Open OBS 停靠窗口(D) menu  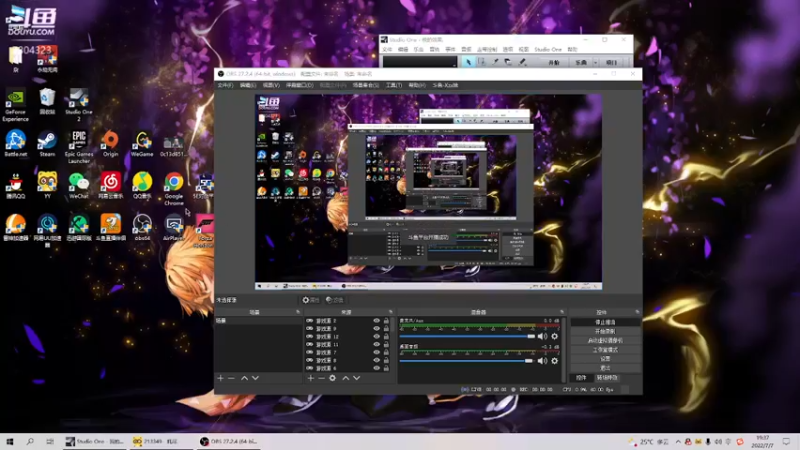(299, 85)
